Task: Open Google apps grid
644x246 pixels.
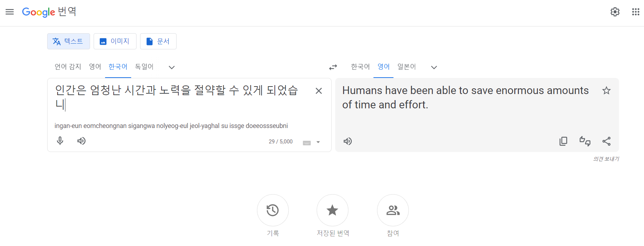Action: coord(635,12)
